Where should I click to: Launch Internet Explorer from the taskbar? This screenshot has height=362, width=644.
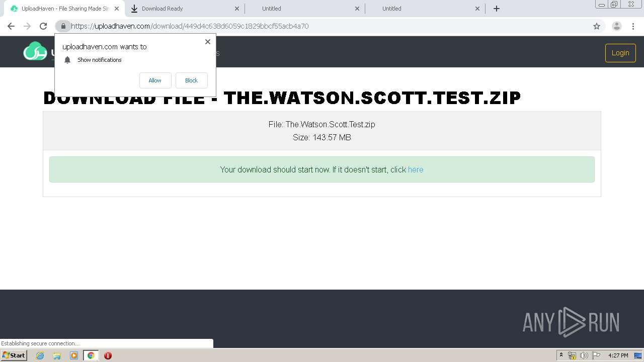tap(40, 355)
